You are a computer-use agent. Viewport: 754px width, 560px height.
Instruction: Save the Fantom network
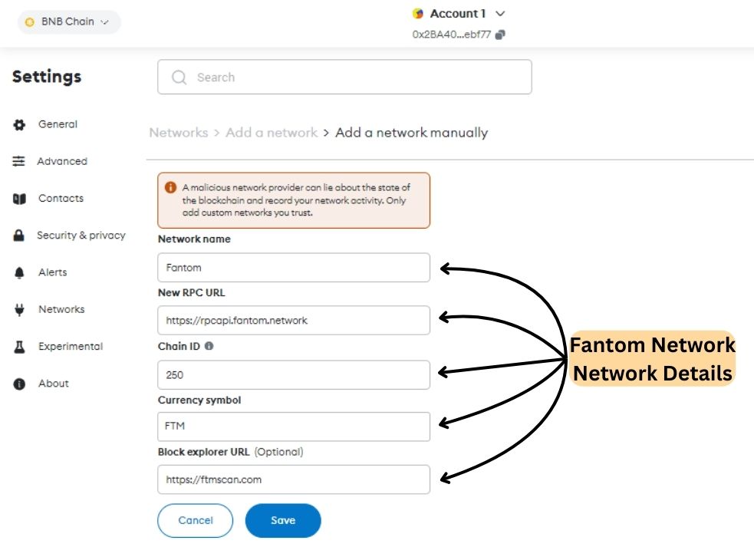point(283,520)
